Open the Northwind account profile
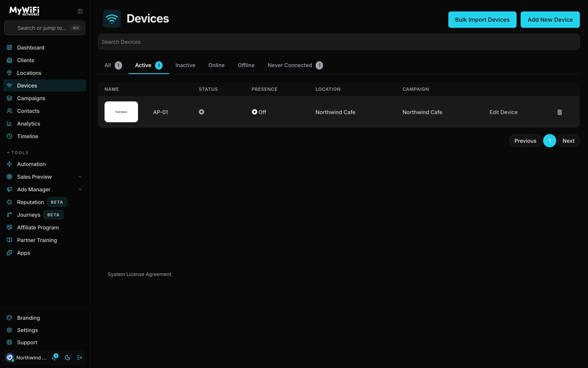This screenshot has width=588, height=368. [x=26, y=358]
